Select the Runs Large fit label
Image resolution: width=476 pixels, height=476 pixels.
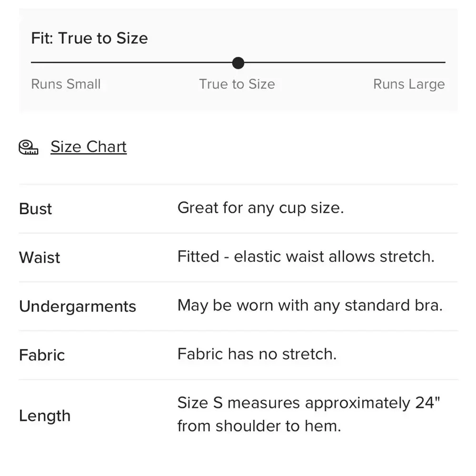point(409,84)
